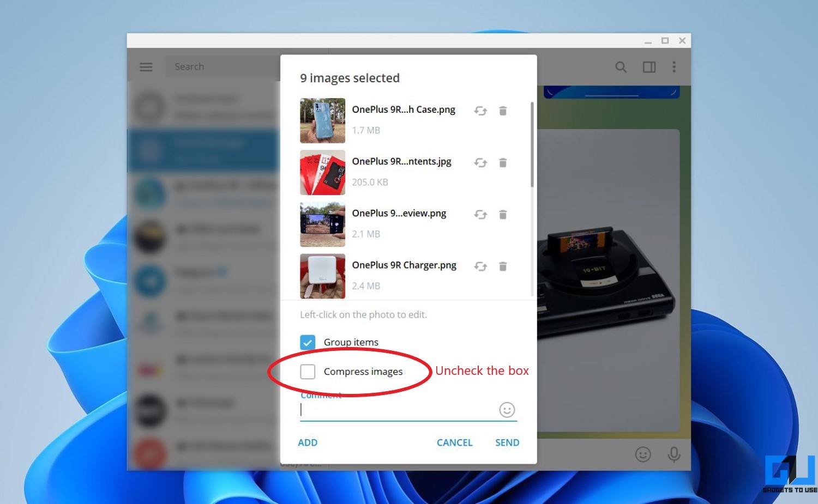Open the hamburger menu
The height and width of the screenshot is (504, 818).
tap(146, 66)
